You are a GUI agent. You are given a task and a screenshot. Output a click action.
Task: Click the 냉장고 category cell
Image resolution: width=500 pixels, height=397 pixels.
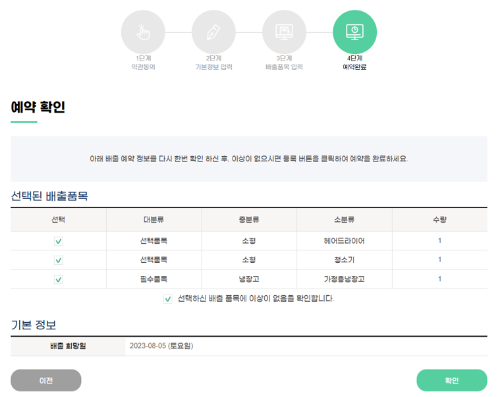coord(249,279)
